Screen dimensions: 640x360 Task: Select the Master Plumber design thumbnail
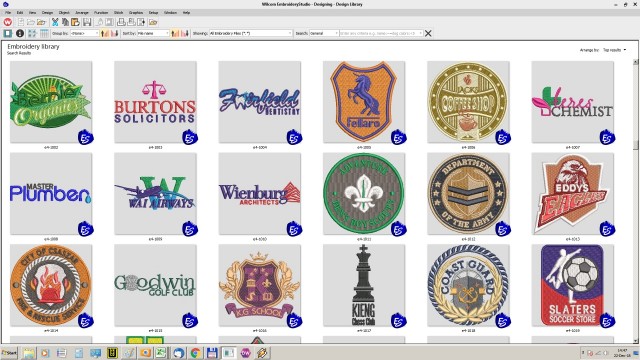coord(51,194)
